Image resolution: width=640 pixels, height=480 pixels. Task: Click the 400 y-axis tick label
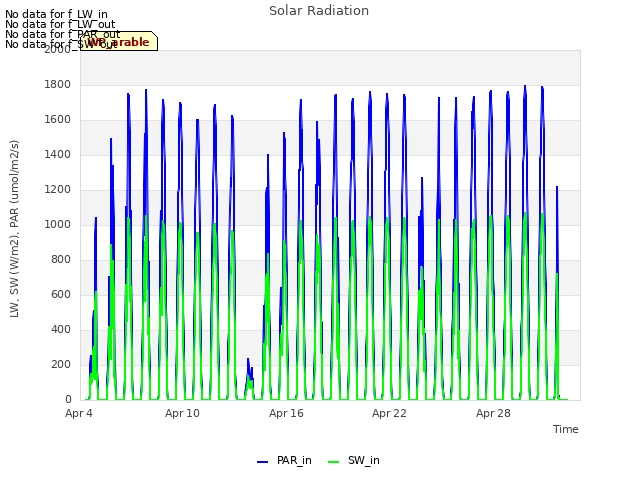pyautogui.click(x=61, y=330)
